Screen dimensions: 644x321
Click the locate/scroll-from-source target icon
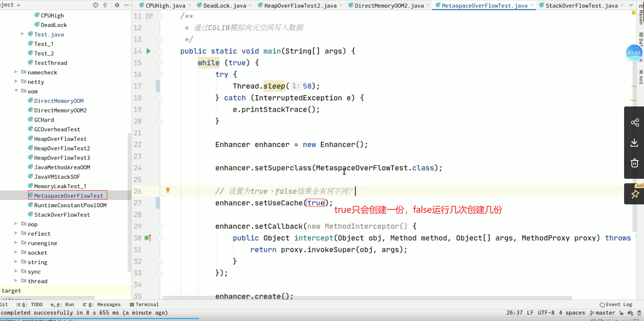pyautogui.click(x=95, y=5)
